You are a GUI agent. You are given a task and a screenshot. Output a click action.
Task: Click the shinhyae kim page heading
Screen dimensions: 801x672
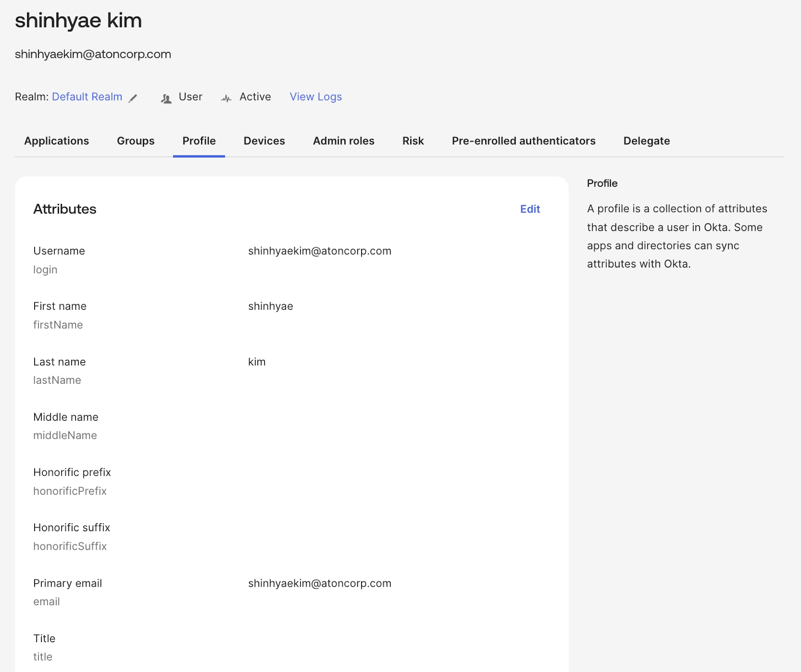(78, 20)
